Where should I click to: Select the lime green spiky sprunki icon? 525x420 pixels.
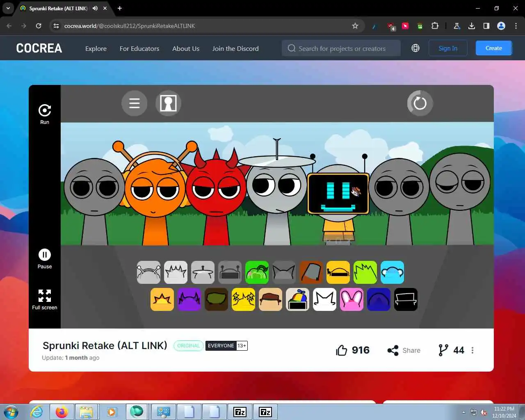[x=365, y=272]
